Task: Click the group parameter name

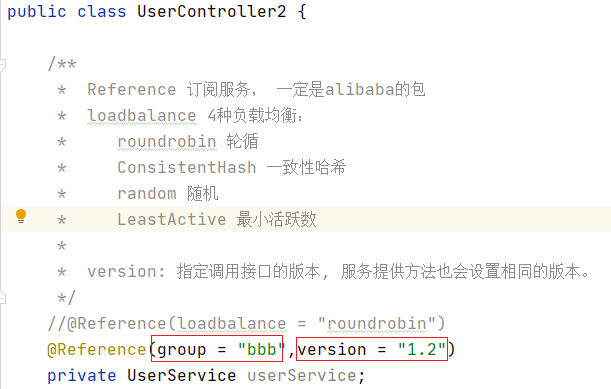Action: [182, 350]
